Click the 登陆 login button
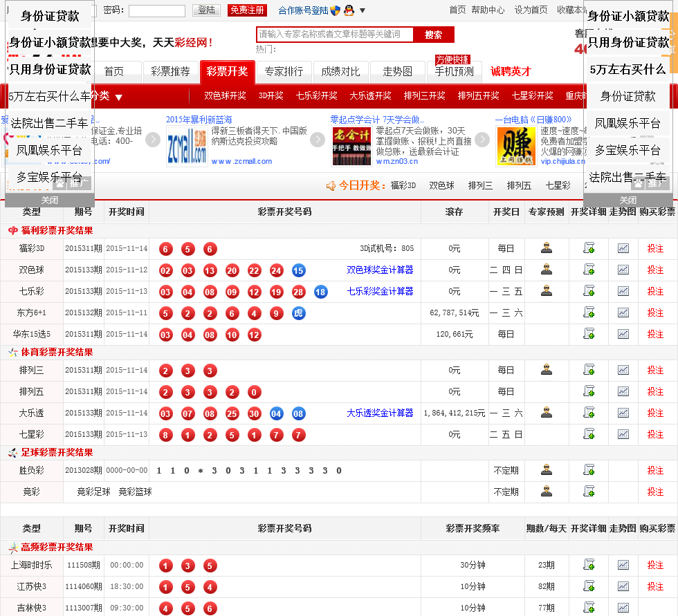 tap(206, 10)
